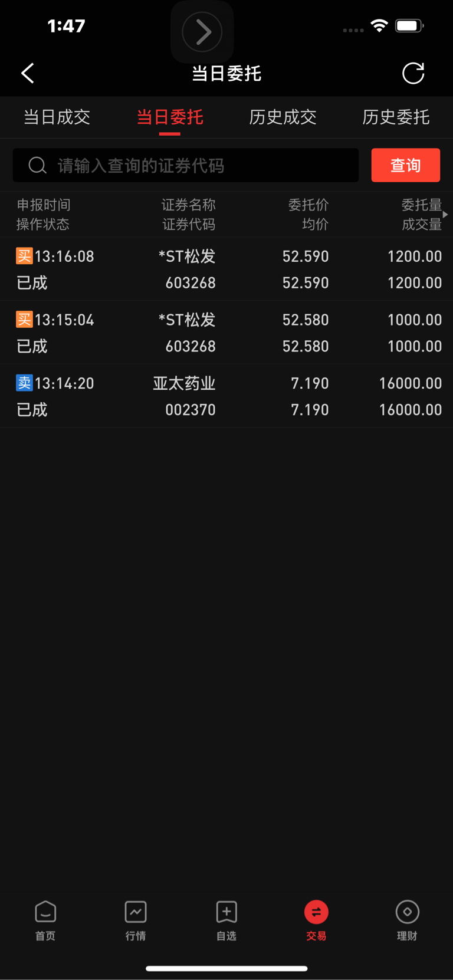Focus the securities code search field

click(186, 165)
